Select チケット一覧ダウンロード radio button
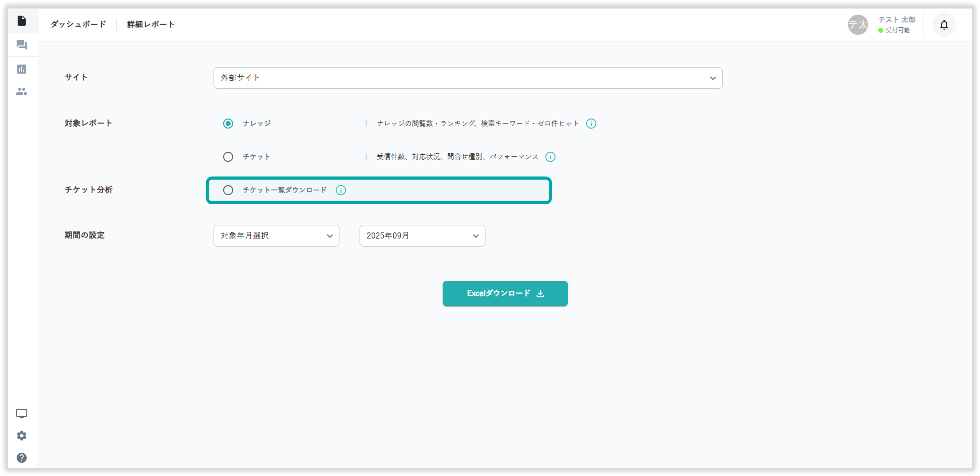This screenshot has width=980, height=476. point(228,190)
